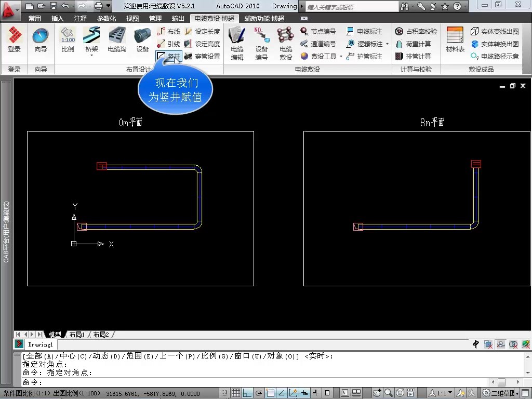Click the keyword search box in title bar
Screen dimensions: 532x399
352,7
